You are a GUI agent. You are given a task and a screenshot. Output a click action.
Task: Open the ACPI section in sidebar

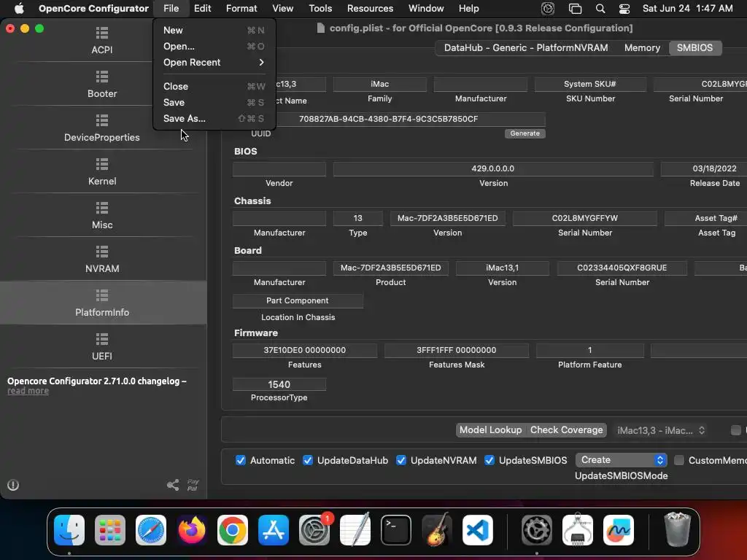pyautogui.click(x=102, y=41)
